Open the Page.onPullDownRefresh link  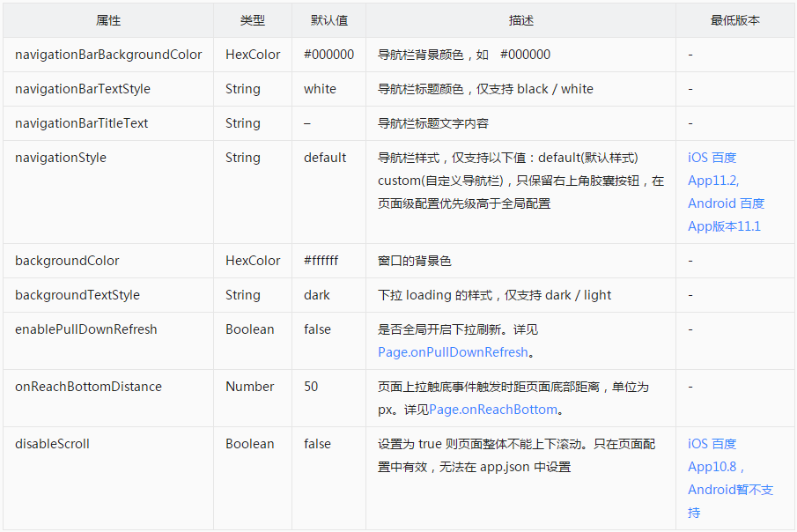coord(451,351)
